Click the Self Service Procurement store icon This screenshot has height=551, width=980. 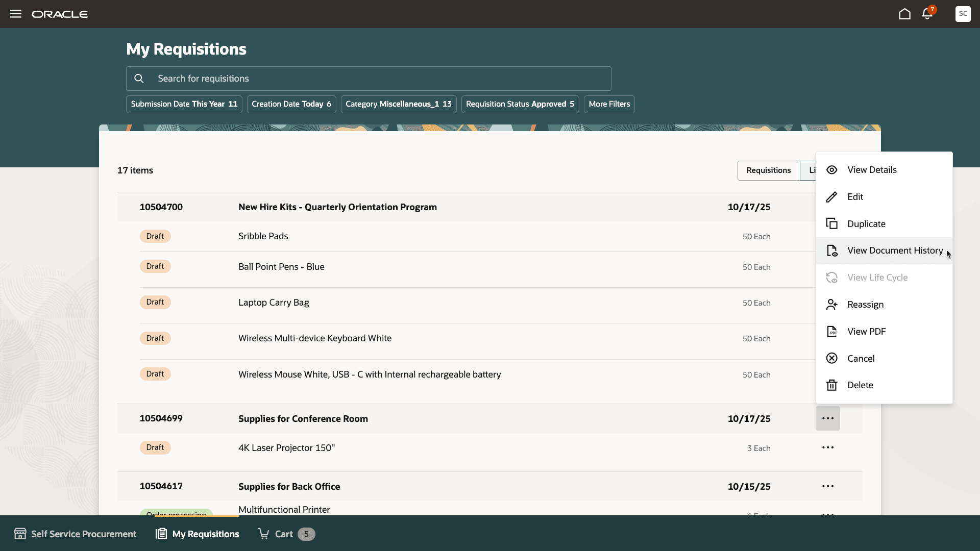tap(20, 533)
